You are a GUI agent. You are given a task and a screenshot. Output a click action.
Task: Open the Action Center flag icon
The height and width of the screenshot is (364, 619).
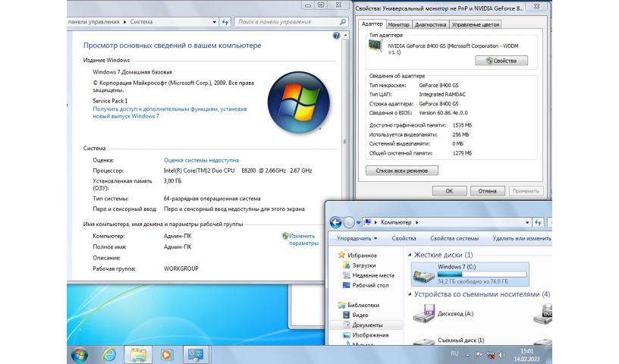(x=479, y=355)
